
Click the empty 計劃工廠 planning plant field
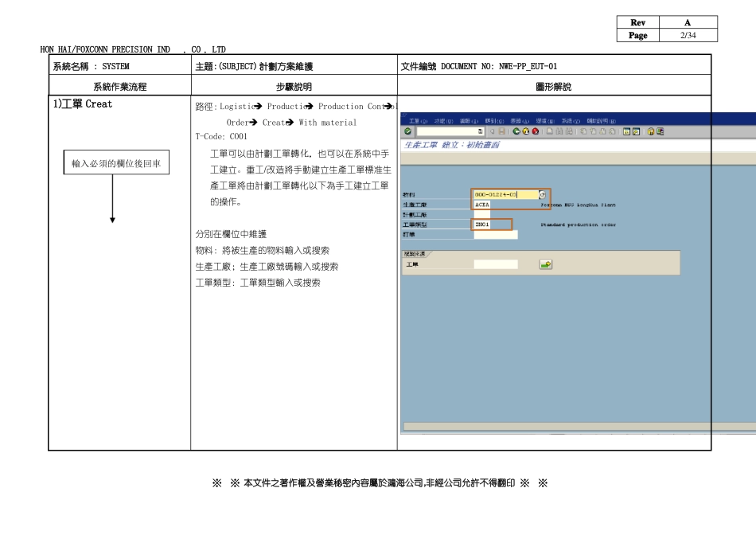pyautogui.click(x=482, y=215)
